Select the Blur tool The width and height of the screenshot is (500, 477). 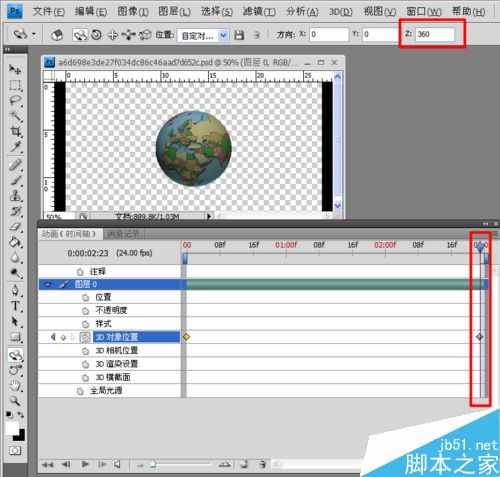(x=15, y=258)
